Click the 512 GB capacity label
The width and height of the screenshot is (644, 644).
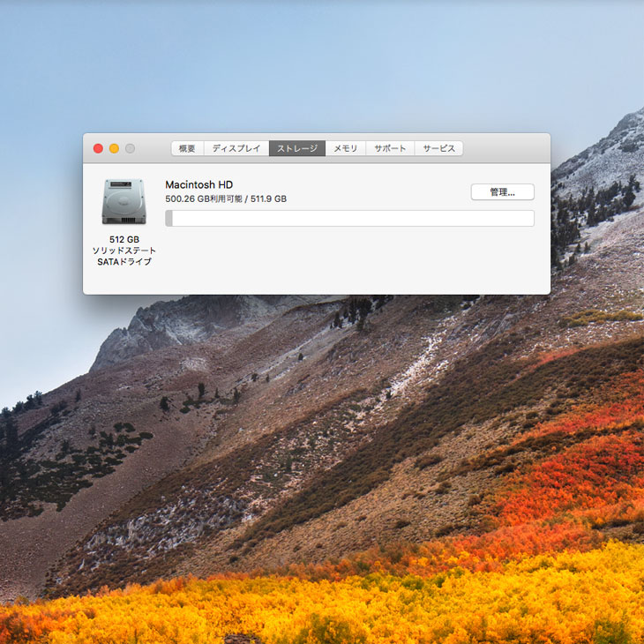pyautogui.click(x=124, y=239)
